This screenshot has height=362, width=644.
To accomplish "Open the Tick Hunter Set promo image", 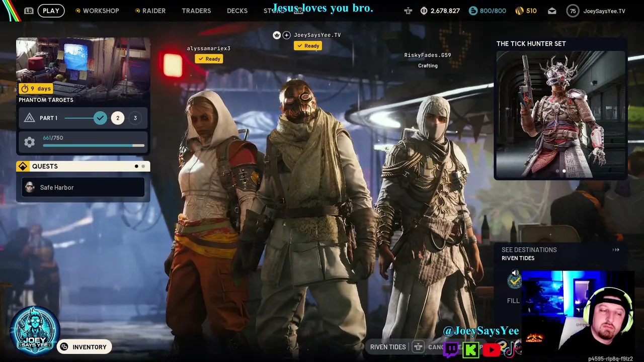I will coord(560,114).
